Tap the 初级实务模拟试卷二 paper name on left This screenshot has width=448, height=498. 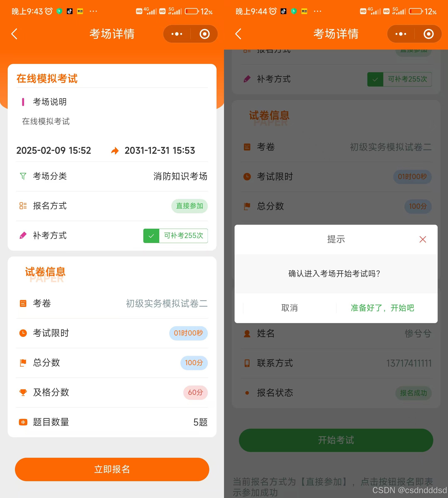click(x=167, y=303)
